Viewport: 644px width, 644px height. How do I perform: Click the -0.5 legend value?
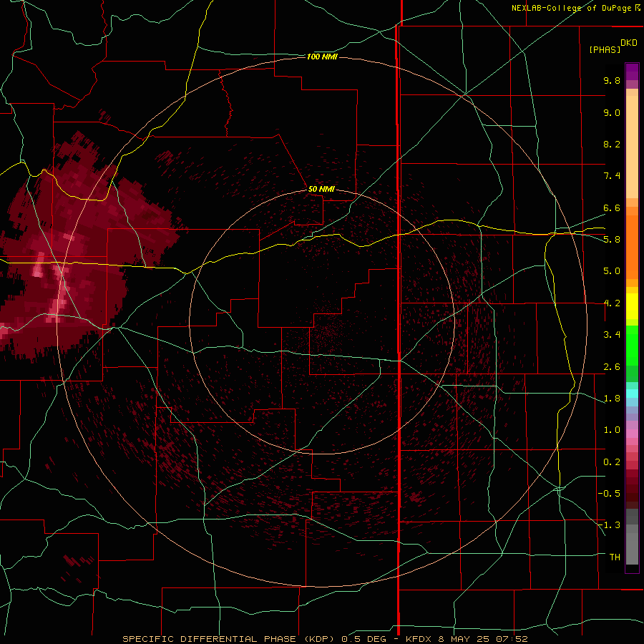click(609, 494)
